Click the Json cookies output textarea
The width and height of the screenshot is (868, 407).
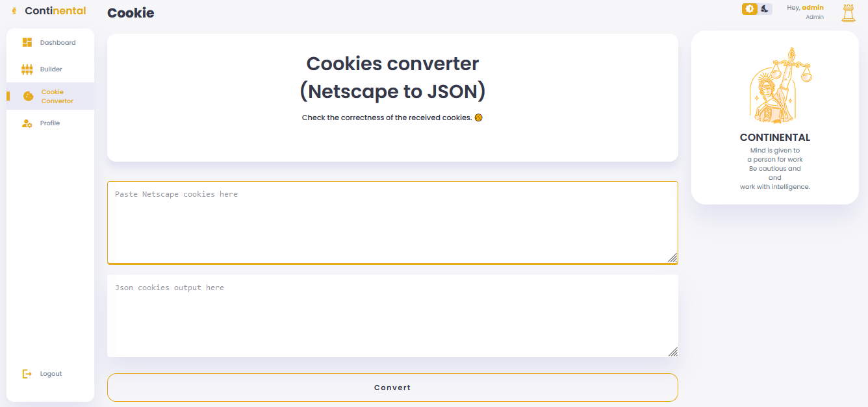(x=392, y=315)
